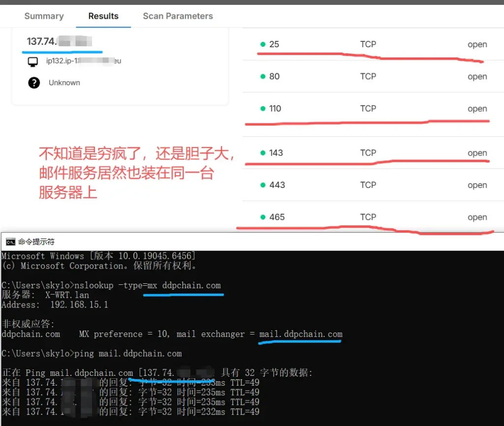Image resolution: width=504 pixels, height=426 pixels.
Task: Click the MX preference = 10 text
Action: [124, 334]
